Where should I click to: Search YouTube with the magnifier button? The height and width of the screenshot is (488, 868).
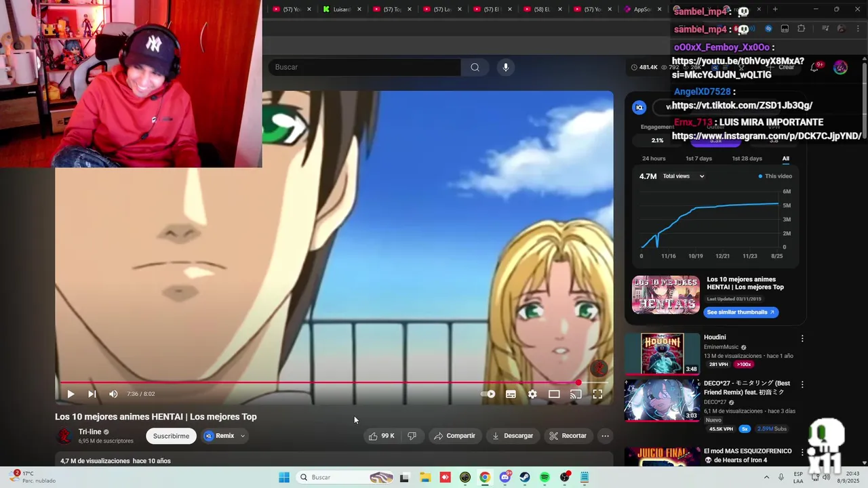click(x=475, y=67)
